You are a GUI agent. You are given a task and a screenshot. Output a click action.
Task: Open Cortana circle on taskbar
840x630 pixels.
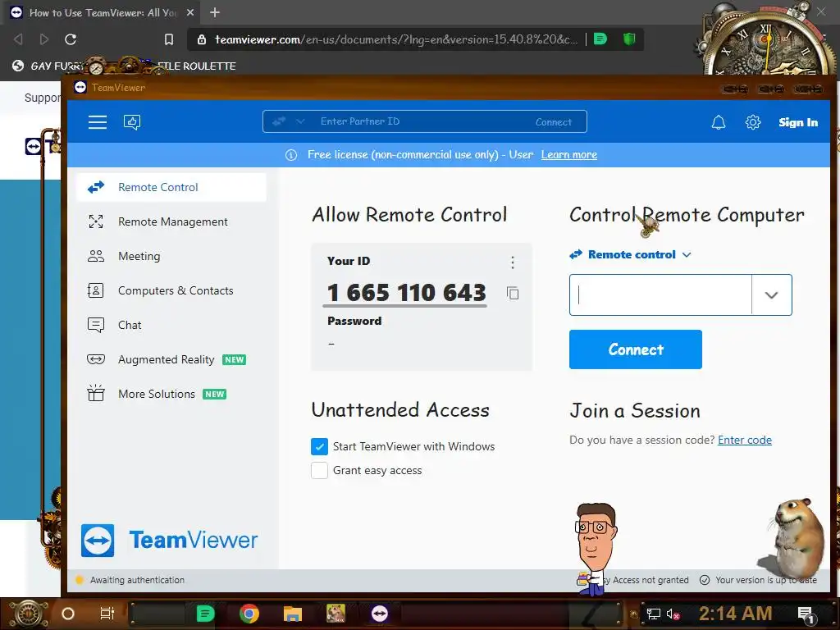pos(68,614)
